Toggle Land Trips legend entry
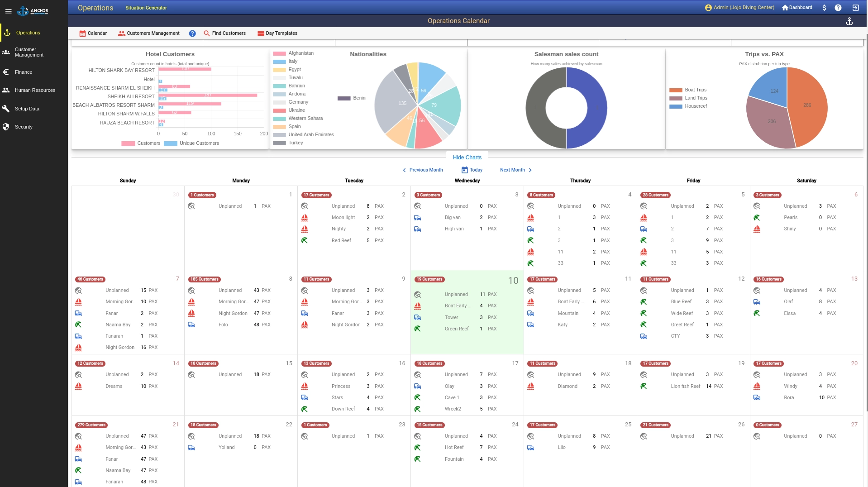This screenshot has height=487, width=868. pos(688,98)
